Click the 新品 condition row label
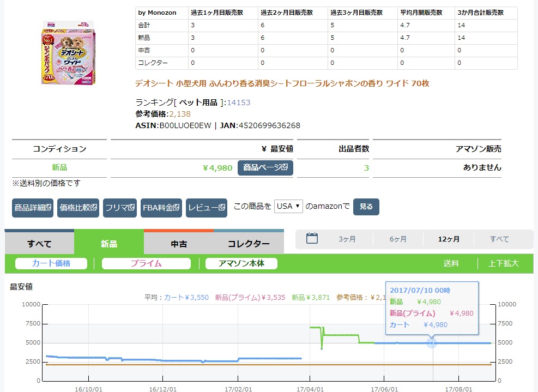 coord(59,167)
